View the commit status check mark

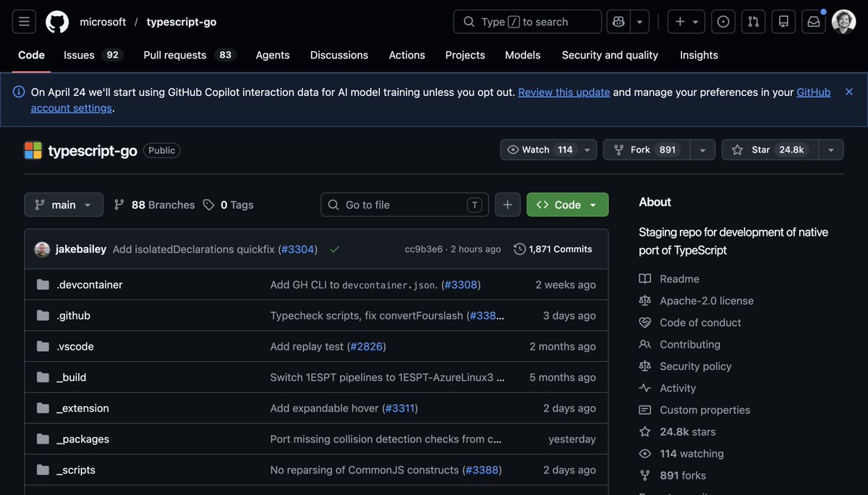pyautogui.click(x=334, y=249)
